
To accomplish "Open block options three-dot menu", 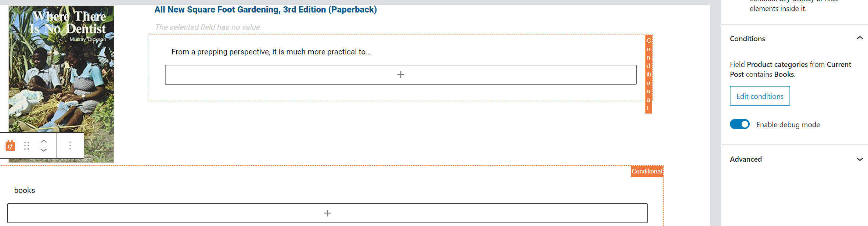I will 70,146.
